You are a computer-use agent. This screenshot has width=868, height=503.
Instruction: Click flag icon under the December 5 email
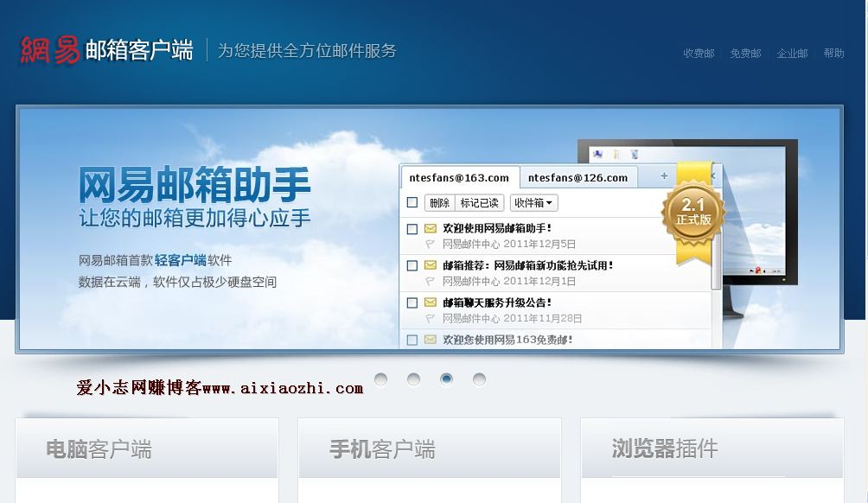[x=431, y=245]
